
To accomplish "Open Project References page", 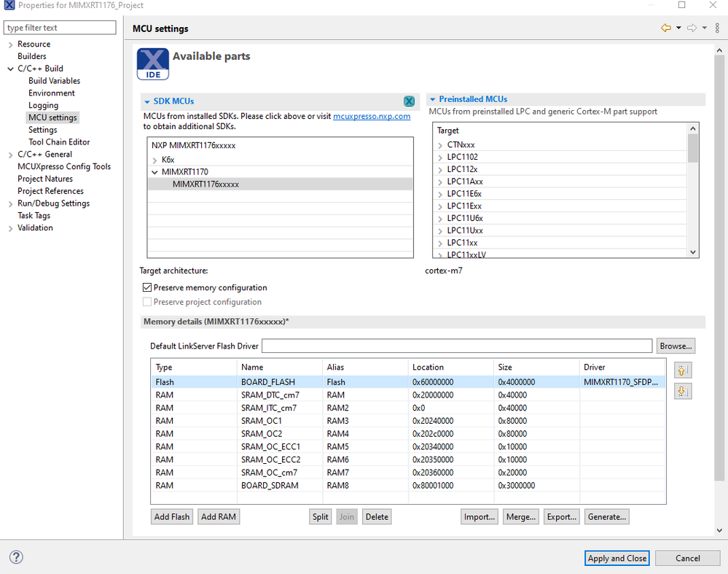I will (50, 191).
